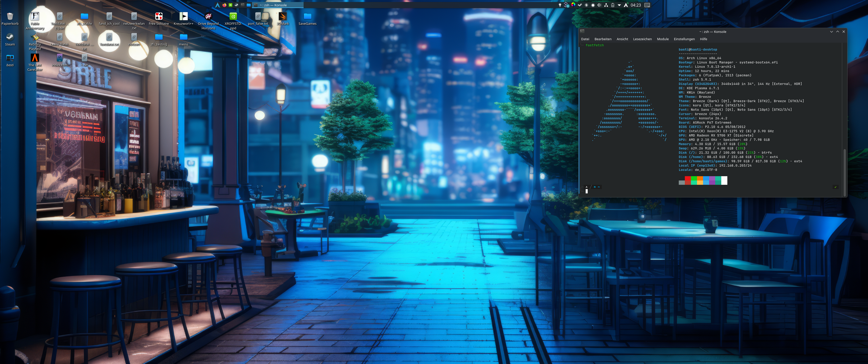
Task: Open the key/password tray icon
Action: click(x=560, y=5)
